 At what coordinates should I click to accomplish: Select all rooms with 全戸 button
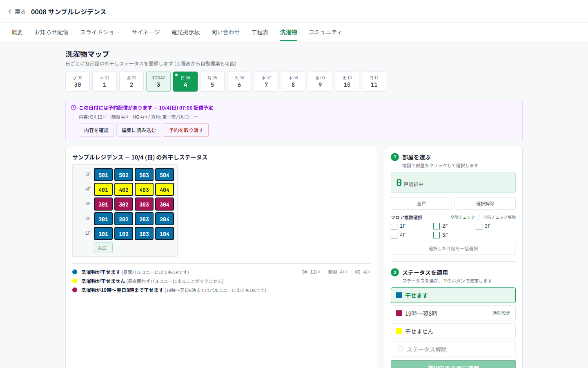(x=421, y=203)
